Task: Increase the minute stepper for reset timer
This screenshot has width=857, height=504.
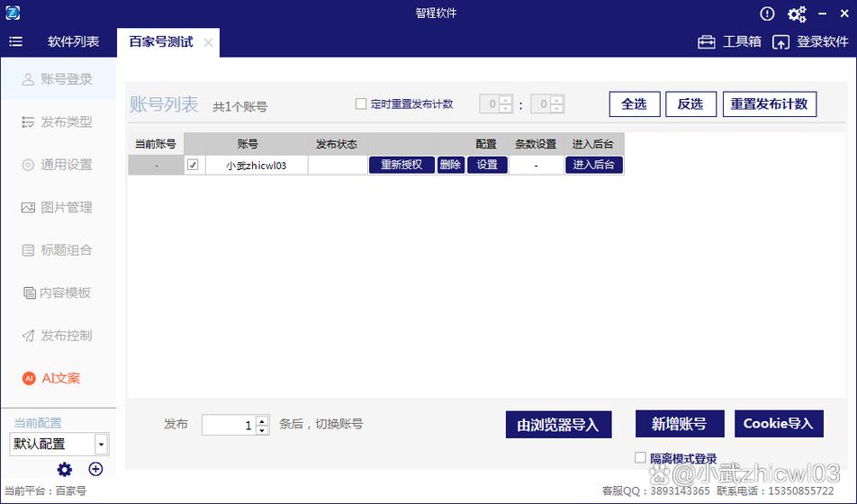Action: [557, 100]
